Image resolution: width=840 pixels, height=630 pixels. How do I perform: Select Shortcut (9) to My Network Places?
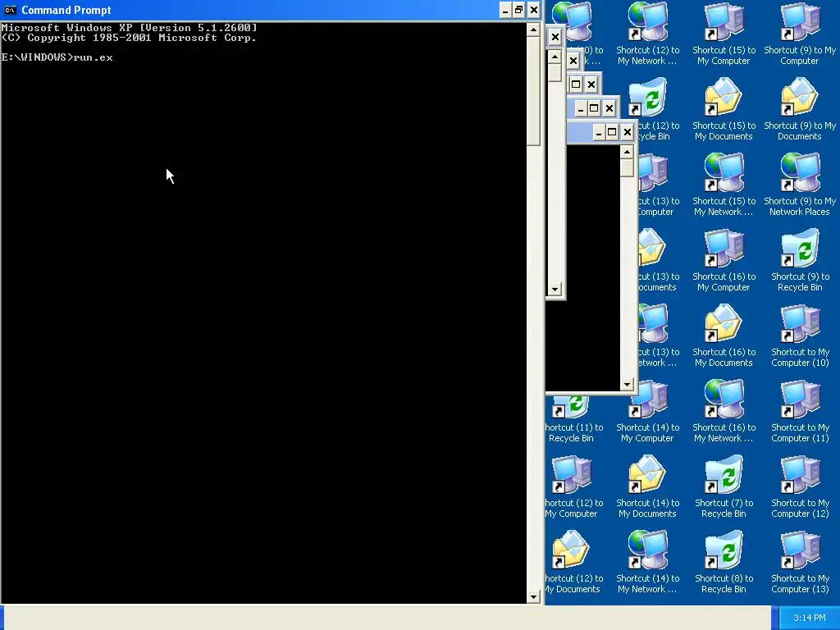(x=800, y=185)
